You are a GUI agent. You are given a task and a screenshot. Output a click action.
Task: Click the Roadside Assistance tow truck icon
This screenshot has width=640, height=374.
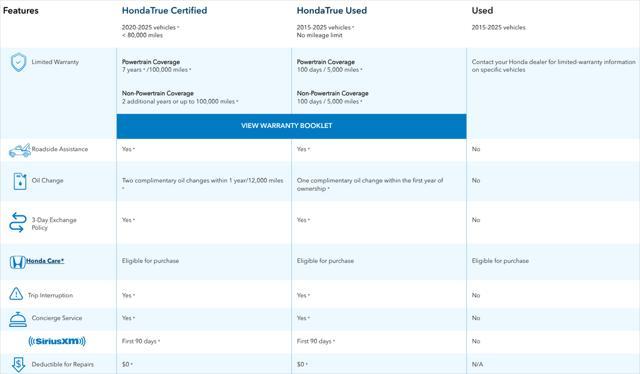[20, 150]
